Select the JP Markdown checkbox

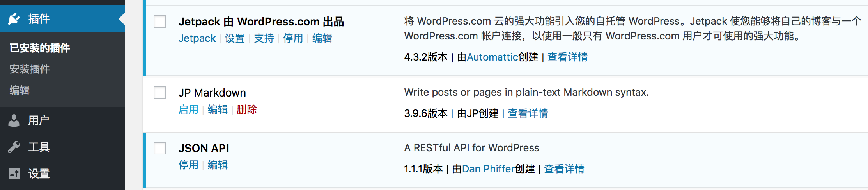point(160,93)
